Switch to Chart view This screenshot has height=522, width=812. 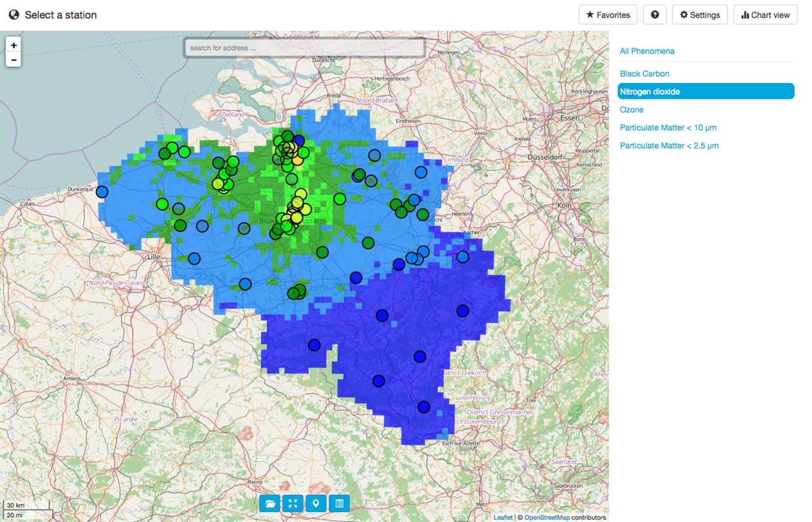click(766, 15)
